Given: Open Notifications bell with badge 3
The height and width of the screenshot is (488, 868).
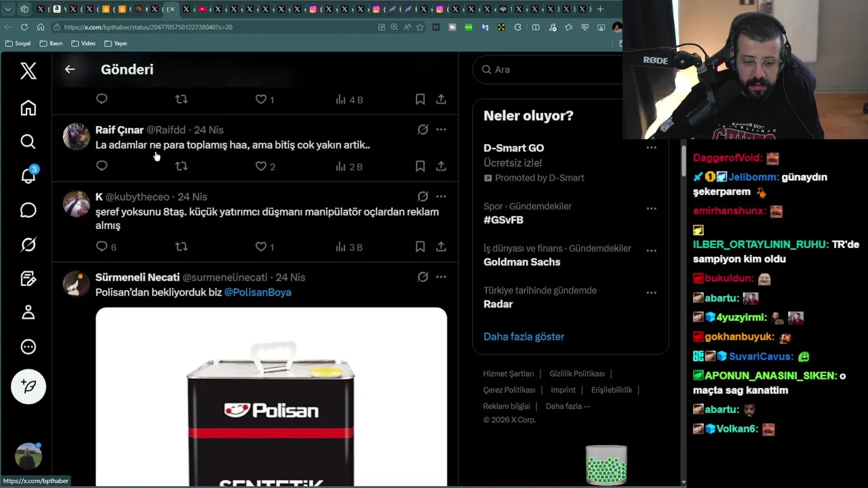Looking at the screenshot, I should click(x=28, y=175).
